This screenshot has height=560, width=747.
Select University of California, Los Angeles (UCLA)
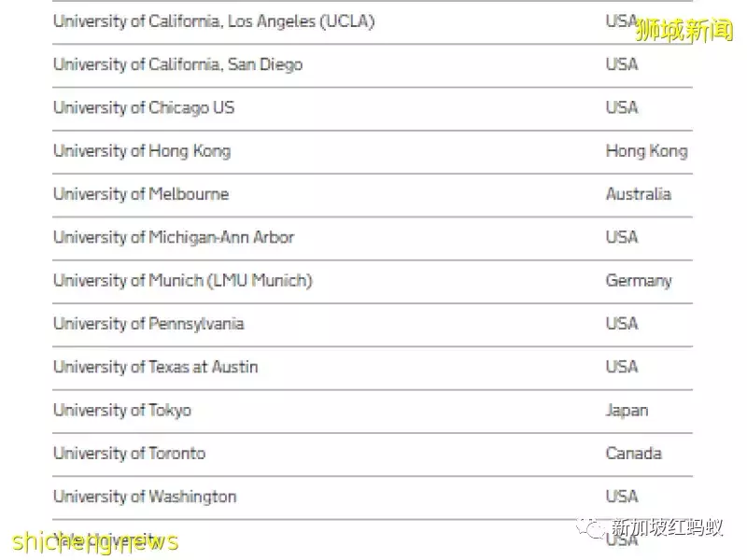point(214,21)
